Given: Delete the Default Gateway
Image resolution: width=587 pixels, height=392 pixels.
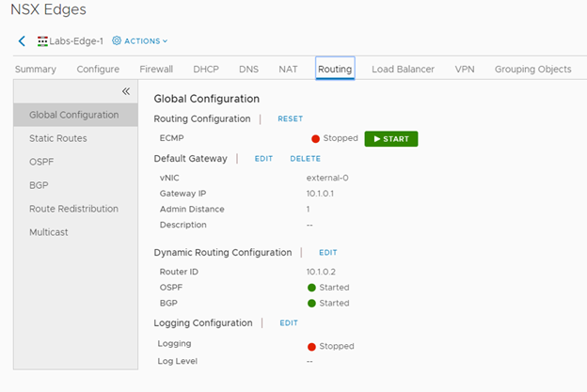Looking at the screenshot, I should pyautogui.click(x=305, y=159).
